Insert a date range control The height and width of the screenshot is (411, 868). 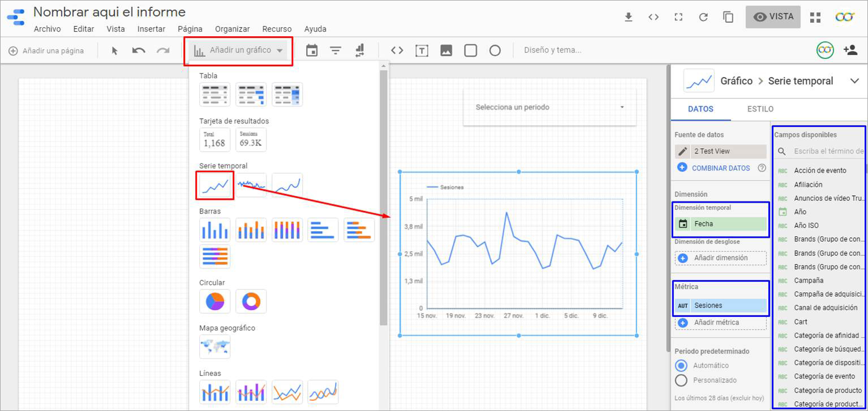312,50
